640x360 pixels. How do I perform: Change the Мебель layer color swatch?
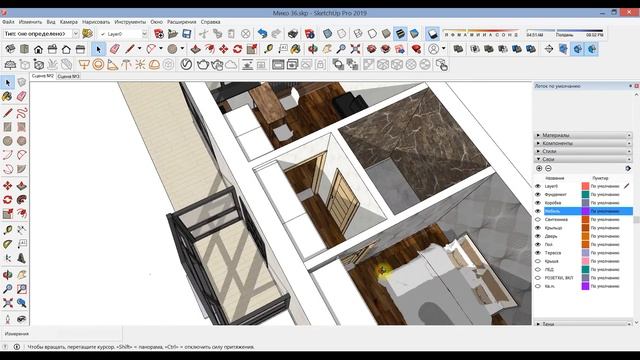click(x=585, y=211)
